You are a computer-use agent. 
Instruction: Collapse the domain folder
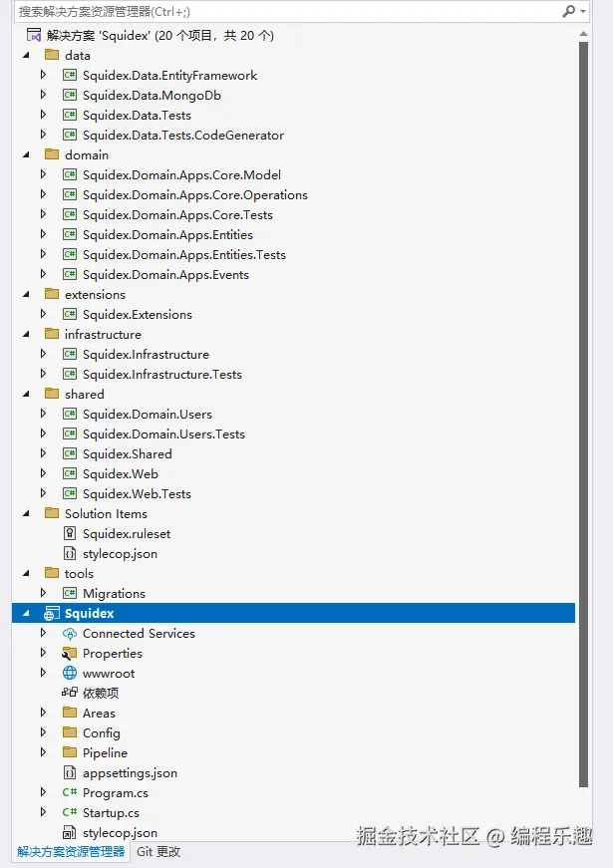pyautogui.click(x=26, y=155)
